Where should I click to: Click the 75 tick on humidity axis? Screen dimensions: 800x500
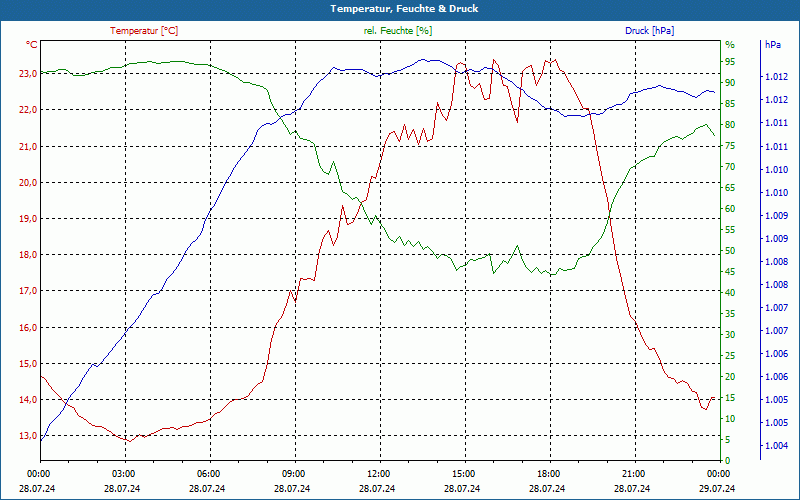[x=730, y=146]
